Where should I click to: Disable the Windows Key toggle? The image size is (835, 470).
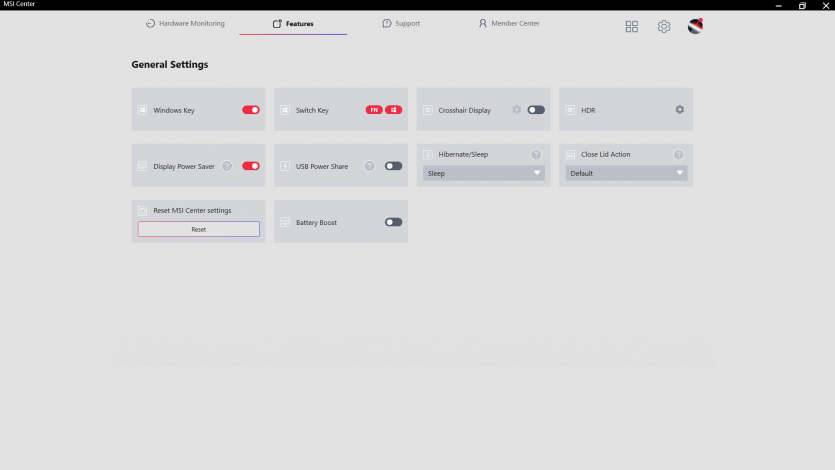pyautogui.click(x=251, y=110)
